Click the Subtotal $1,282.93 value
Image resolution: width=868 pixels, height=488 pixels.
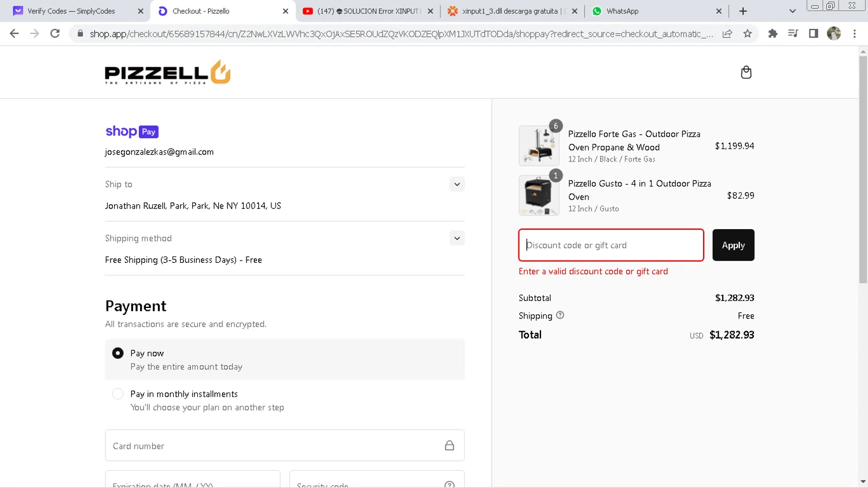click(734, 298)
